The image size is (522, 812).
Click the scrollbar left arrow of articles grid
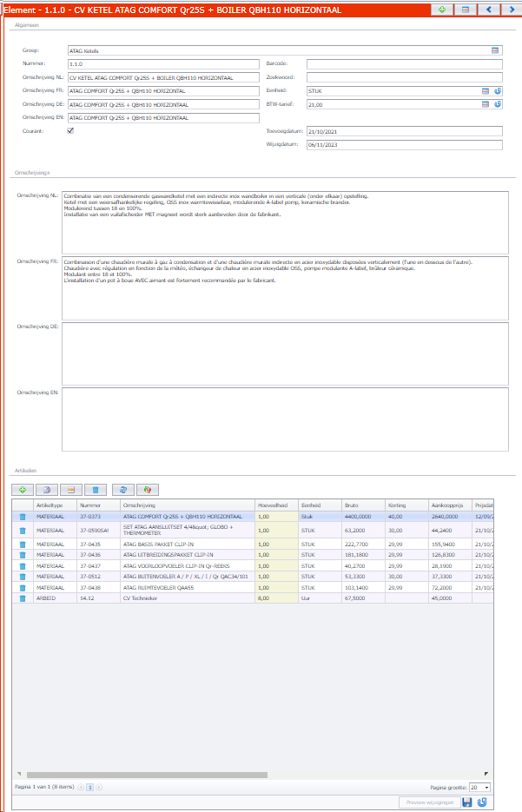click(x=19, y=774)
